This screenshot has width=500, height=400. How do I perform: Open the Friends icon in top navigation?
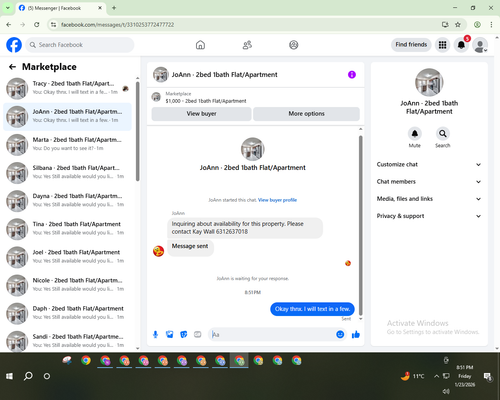[x=247, y=45]
